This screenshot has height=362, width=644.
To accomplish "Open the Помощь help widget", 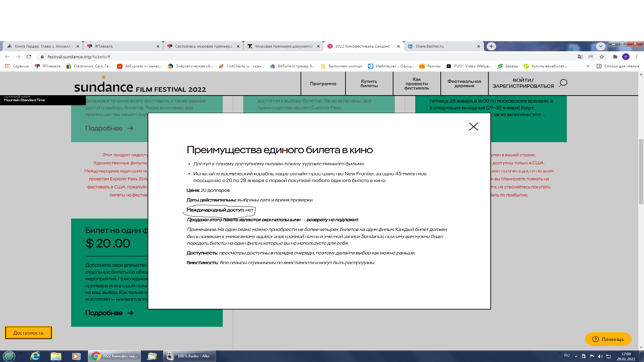I will 608,339.
